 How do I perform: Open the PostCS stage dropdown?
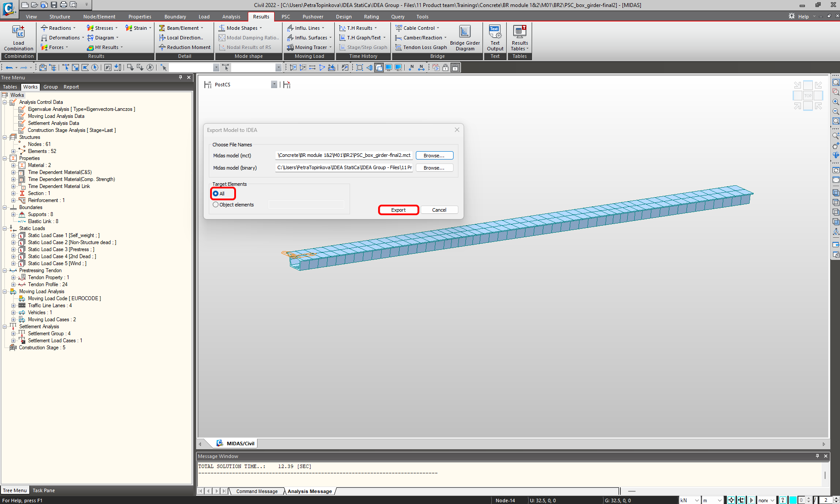click(274, 85)
